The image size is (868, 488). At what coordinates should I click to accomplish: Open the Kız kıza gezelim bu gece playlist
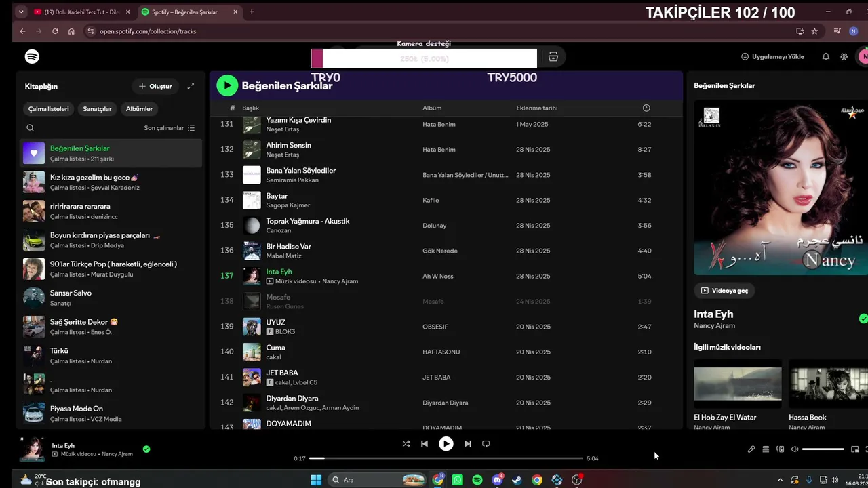click(x=111, y=182)
